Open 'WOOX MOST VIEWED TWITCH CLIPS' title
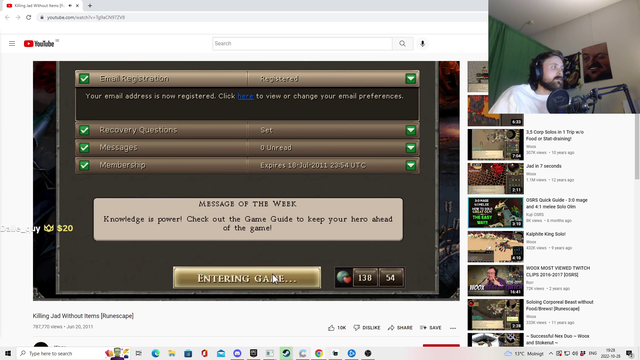 coord(558,271)
